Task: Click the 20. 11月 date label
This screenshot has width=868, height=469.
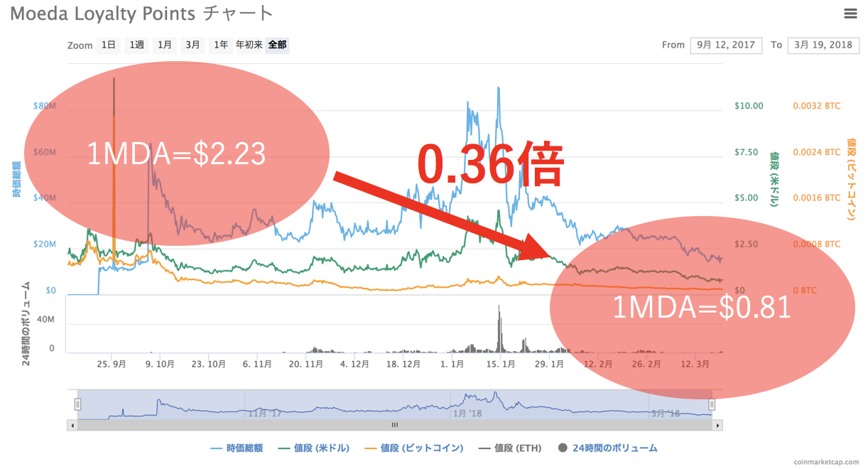Action: tap(305, 364)
